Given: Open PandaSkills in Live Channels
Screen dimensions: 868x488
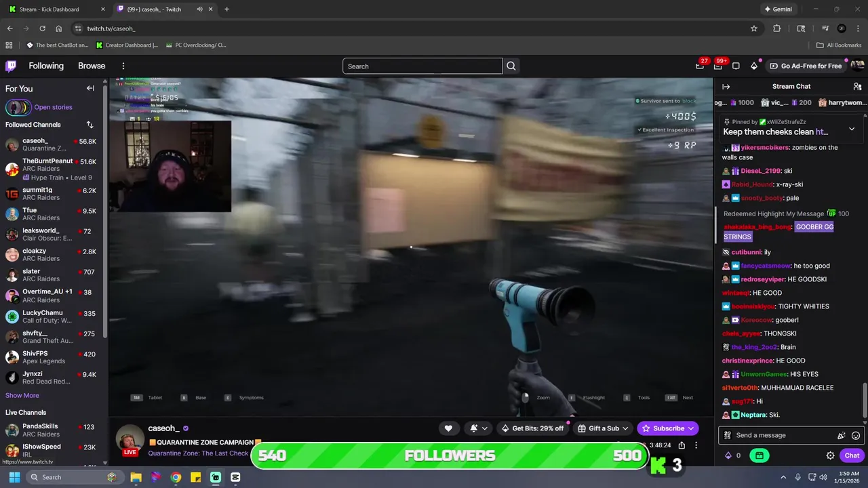Looking at the screenshot, I should pyautogui.click(x=52, y=430).
